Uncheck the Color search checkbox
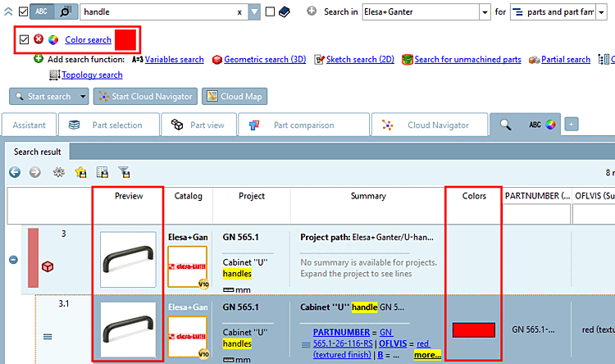This screenshot has height=364, width=615. tap(24, 39)
